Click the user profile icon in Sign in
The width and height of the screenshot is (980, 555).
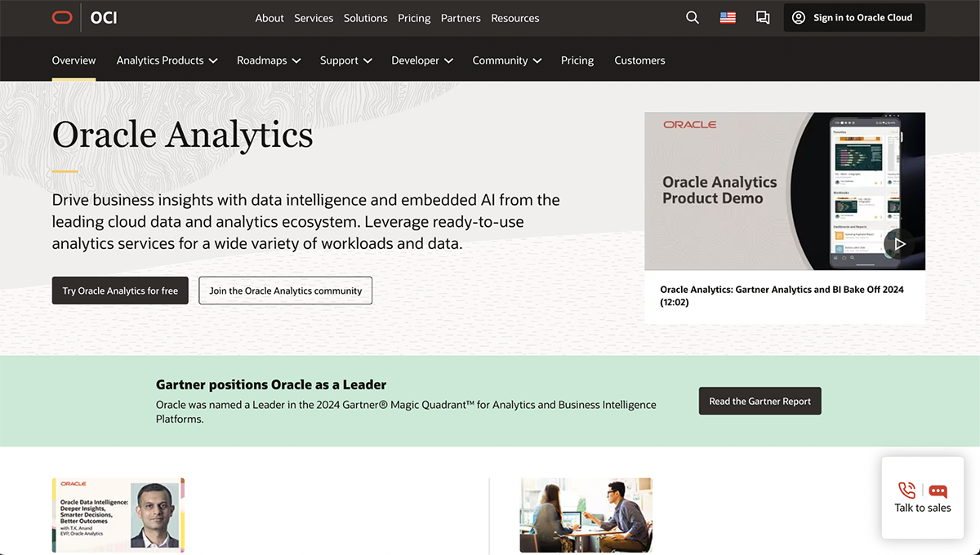(799, 18)
